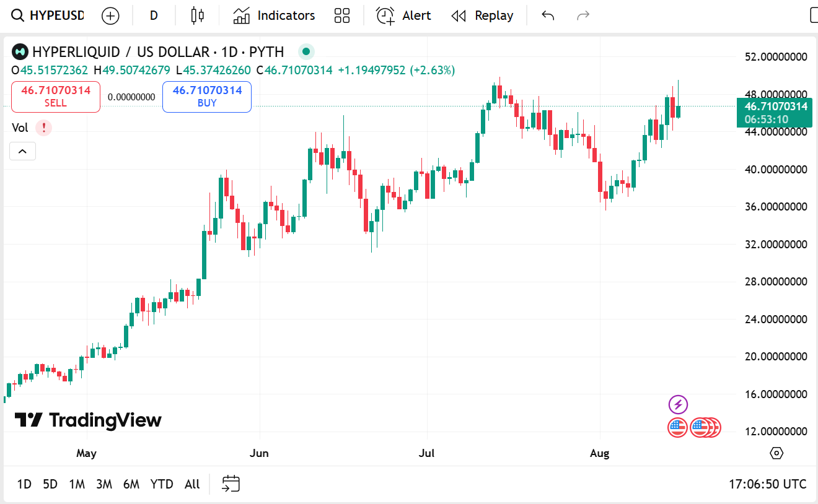Start bar Replay mode

coord(482,15)
